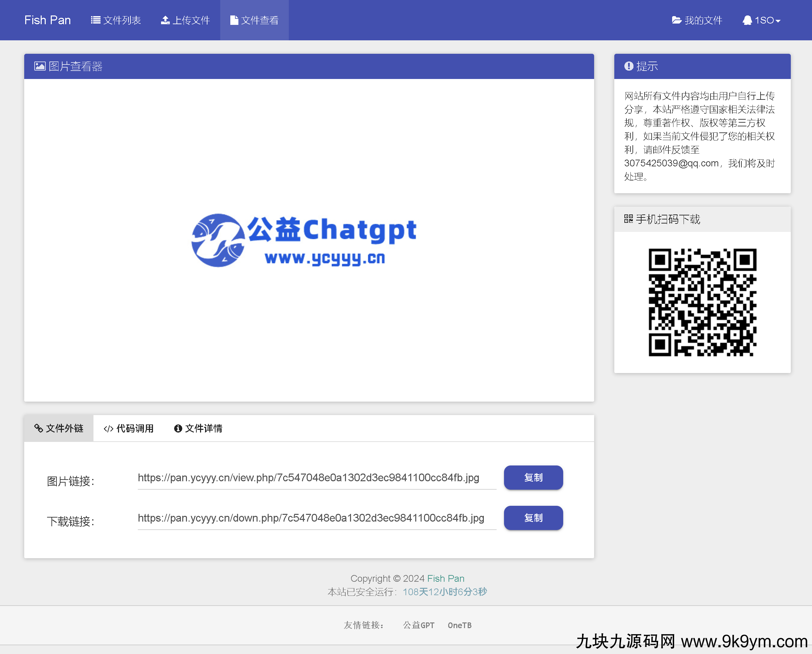This screenshot has width=812, height=654.
Task: Open the 文件详情 tab
Action: pyautogui.click(x=198, y=428)
